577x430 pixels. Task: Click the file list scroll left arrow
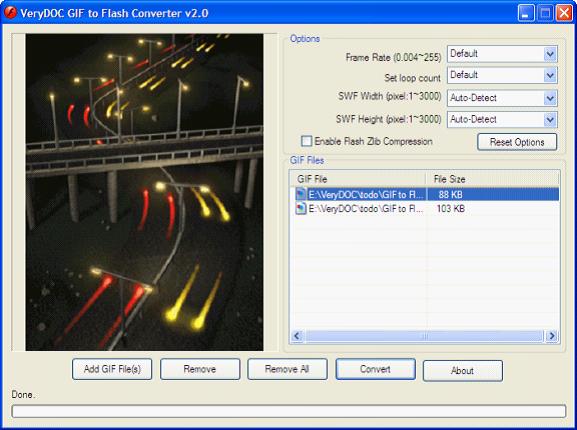click(x=297, y=335)
